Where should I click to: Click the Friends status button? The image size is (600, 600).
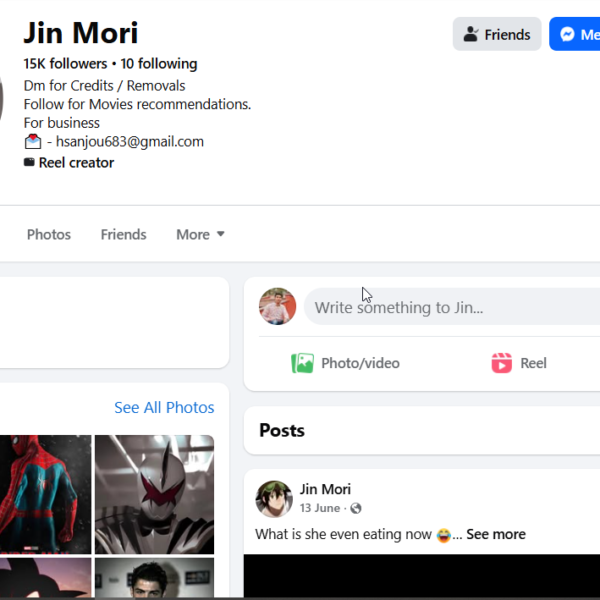[x=497, y=34]
